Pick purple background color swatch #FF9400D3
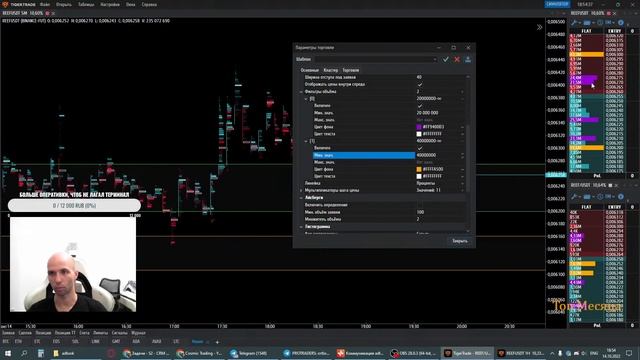The height and width of the screenshot is (360, 640). [x=419, y=127]
